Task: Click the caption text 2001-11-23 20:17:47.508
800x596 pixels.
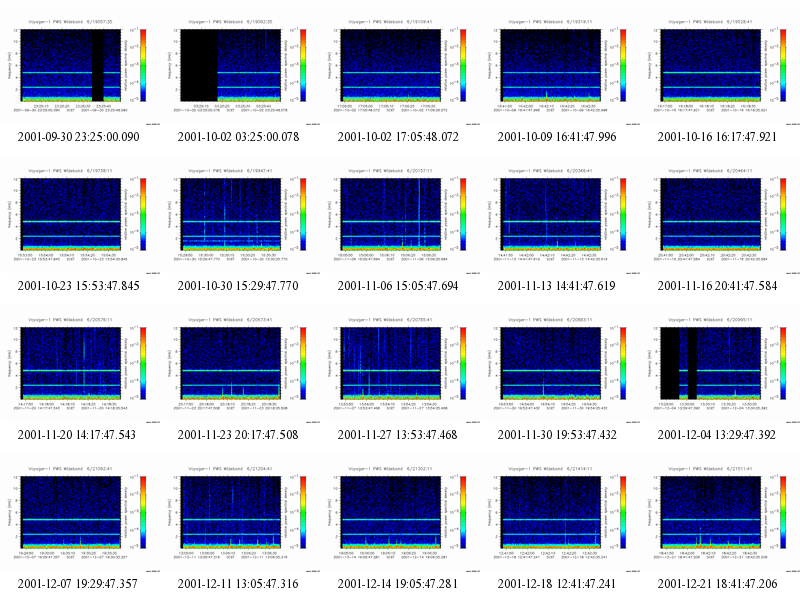Action: coord(238,435)
